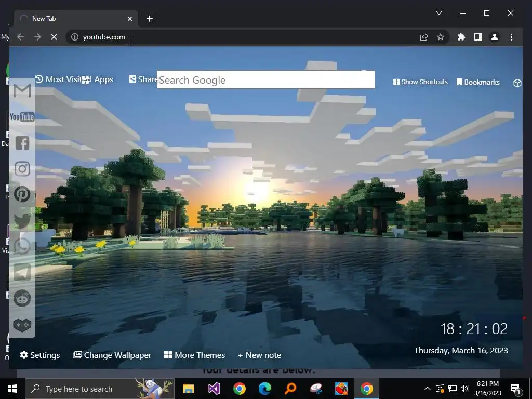Open new tab Settings

tap(40, 355)
